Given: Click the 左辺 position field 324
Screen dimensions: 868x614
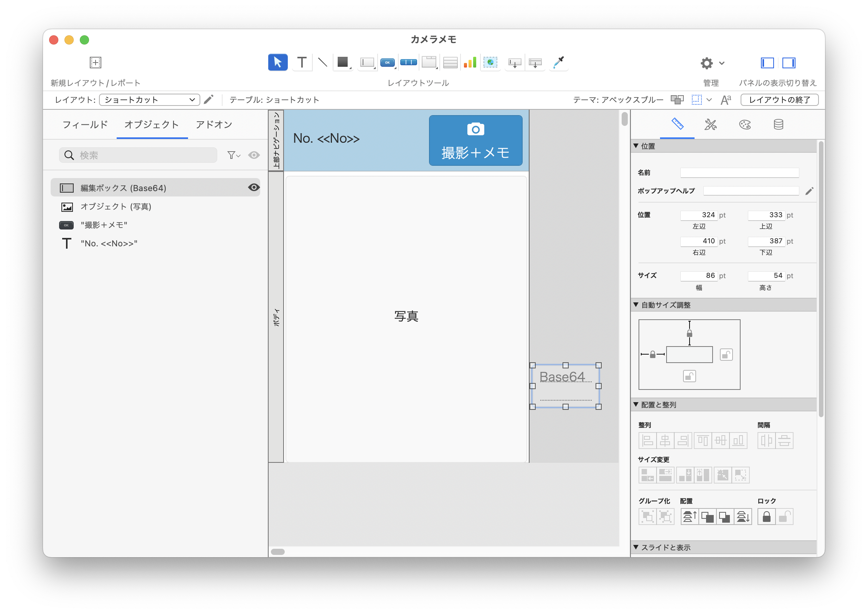Looking at the screenshot, I should [x=698, y=215].
